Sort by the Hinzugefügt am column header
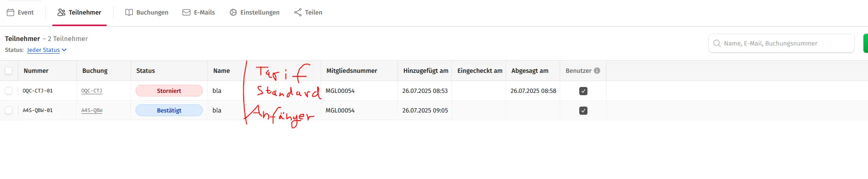Screen dimensions: 868x179 tap(426, 71)
